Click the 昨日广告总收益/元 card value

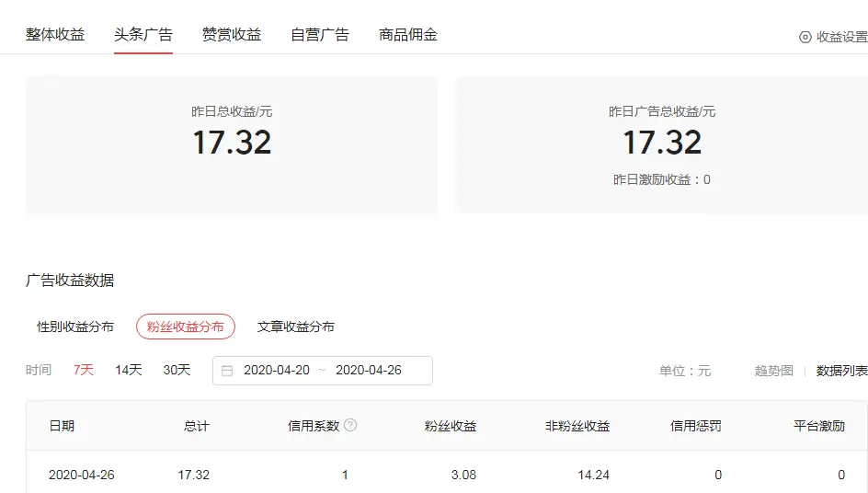click(x=662, y=143)
